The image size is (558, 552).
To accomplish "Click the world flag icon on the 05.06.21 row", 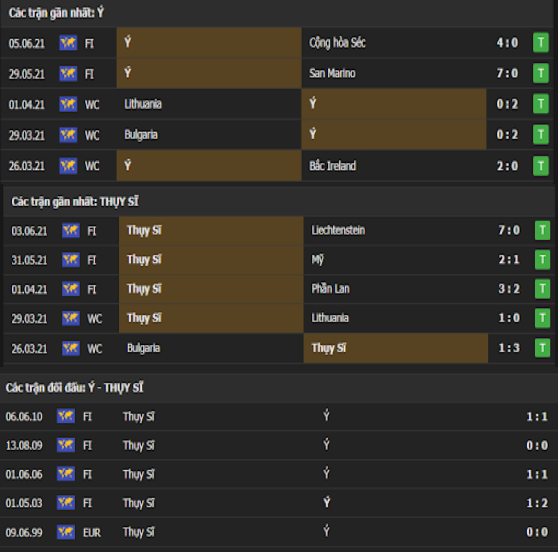I will pos(68,43).
